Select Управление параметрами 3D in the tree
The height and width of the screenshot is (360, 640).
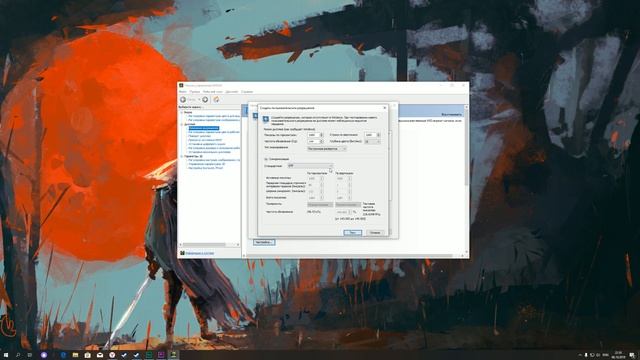tap(207, 164)
